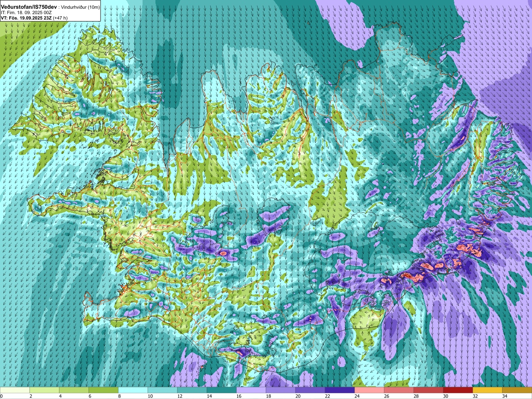Click the "Veðurstofan/IS750dev" title text
The height and width of the screenshot is (399, 532).
tap(29, 7)
